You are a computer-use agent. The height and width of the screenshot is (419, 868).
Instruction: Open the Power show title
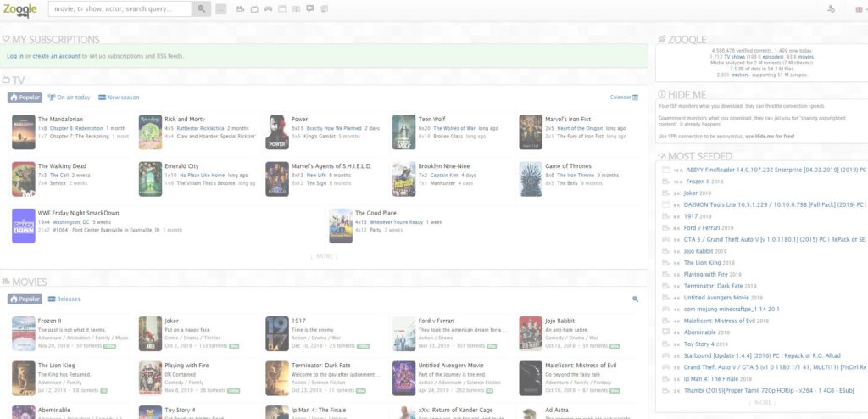pyautogui.click(x=299, y=119)
